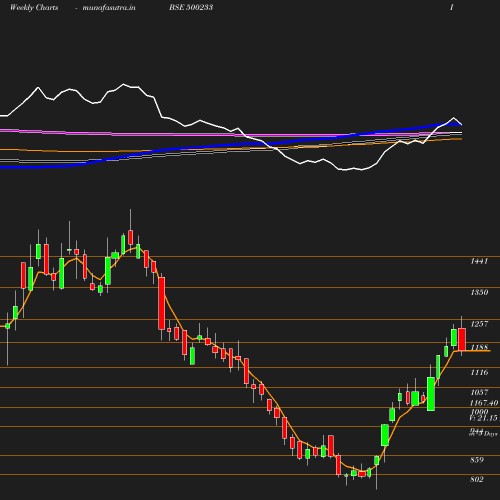Click the 1116 price level label

click(x=479, y=372)
